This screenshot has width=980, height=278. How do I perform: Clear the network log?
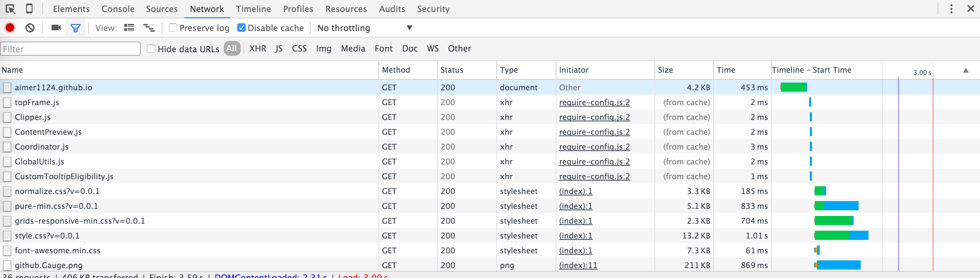click(x=30, y=28)
